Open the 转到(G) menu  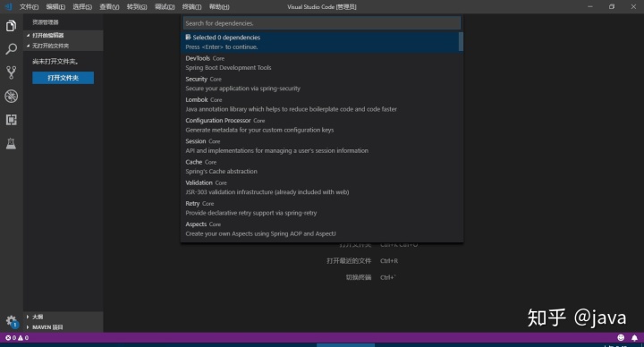pyautogui.click(x=137, y=6)
